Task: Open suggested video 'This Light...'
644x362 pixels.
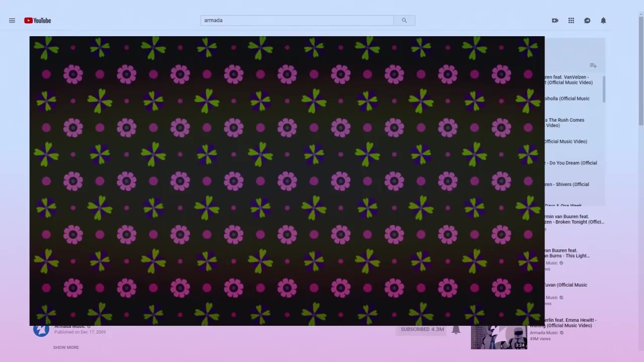Action: tap(569, 253)
